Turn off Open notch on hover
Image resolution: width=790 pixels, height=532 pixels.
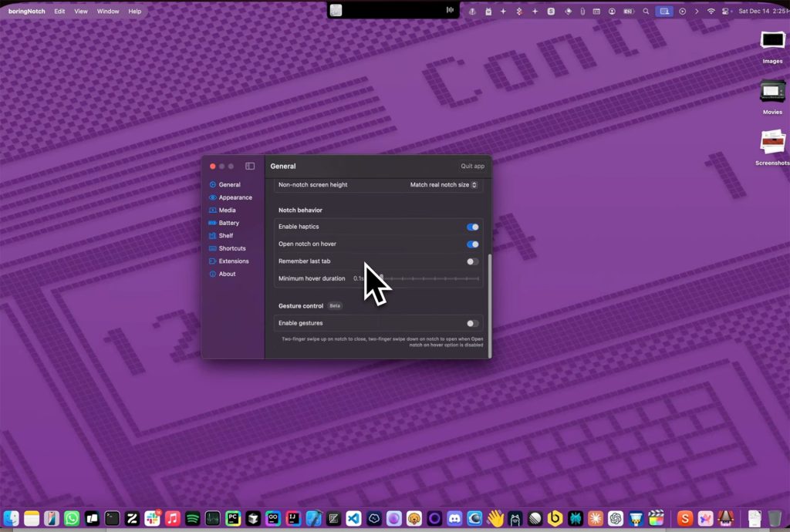472,244
